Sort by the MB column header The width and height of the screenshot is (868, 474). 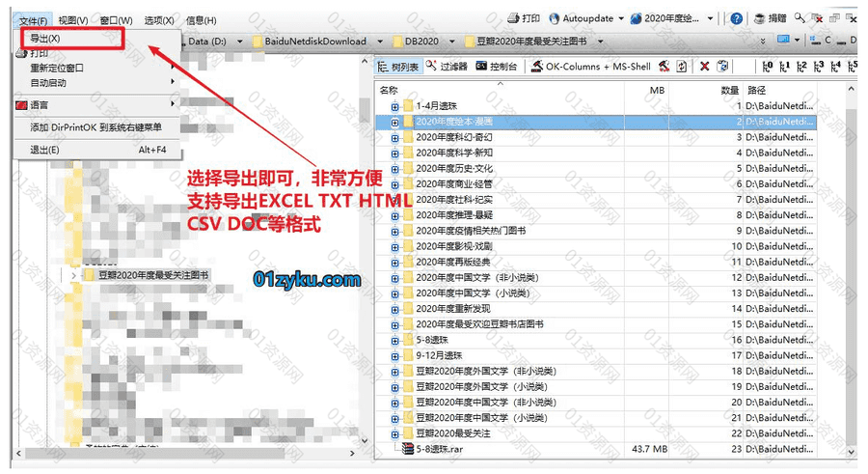[646, 90]
